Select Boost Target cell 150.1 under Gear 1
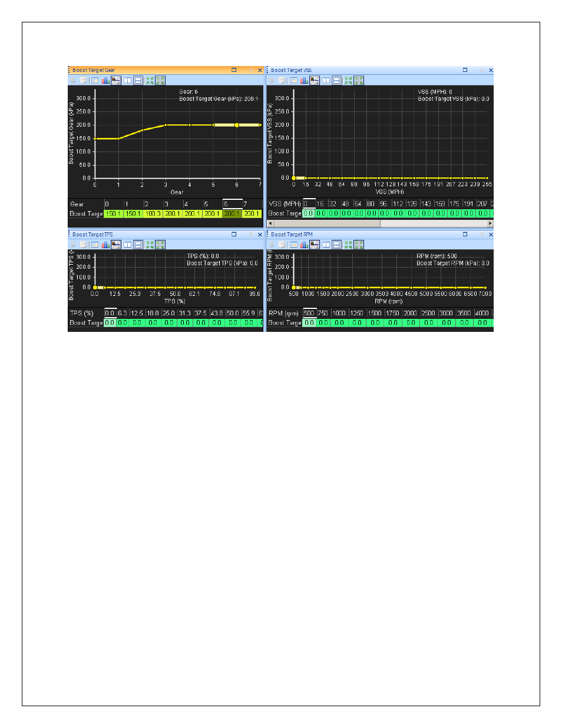Screen dimensions: 562x728 pyautogui.click(x=133, y=213)
